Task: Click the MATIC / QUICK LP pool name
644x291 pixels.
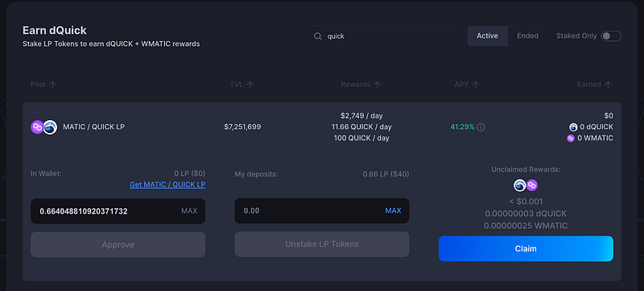Action: pyautogui.click(x=93, y=127)
